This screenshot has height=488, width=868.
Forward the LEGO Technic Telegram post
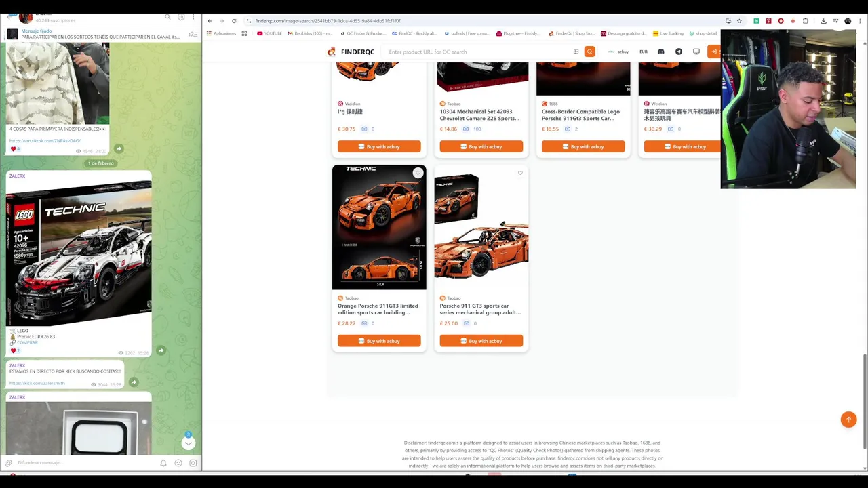pyautogui.click(x=161, y=350)
